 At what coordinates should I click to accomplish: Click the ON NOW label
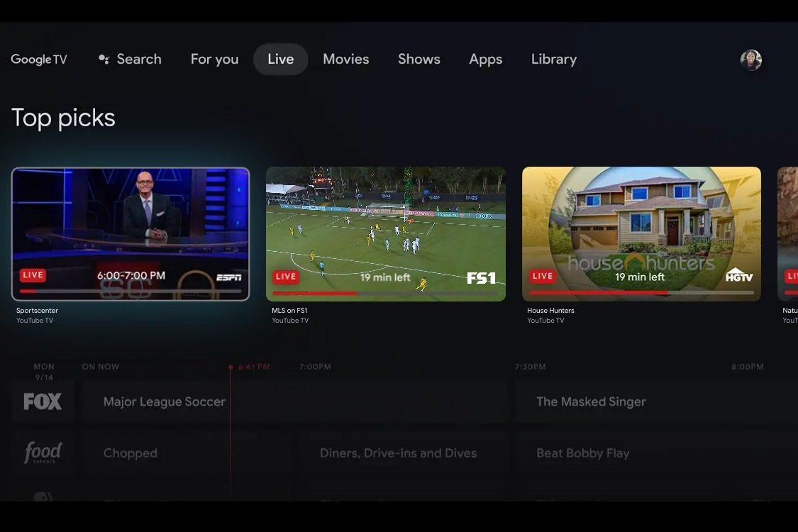click(x=100, y=367)
